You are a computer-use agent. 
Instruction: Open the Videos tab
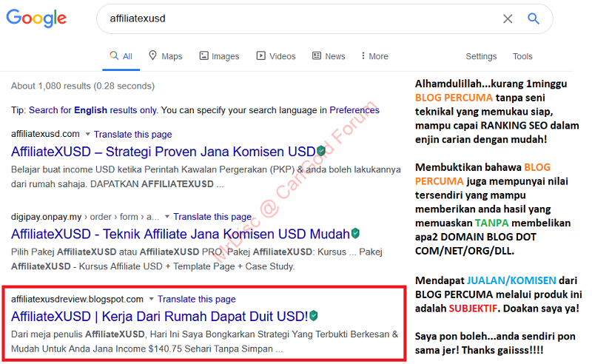coord(276,56)
